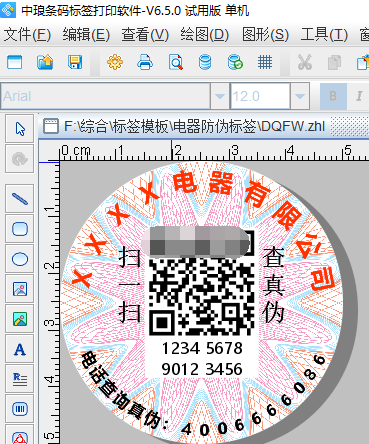Viewport: 369px width, 444px height.
Task: Select the rich text paragraph tool
Action: tap(20, 379)
